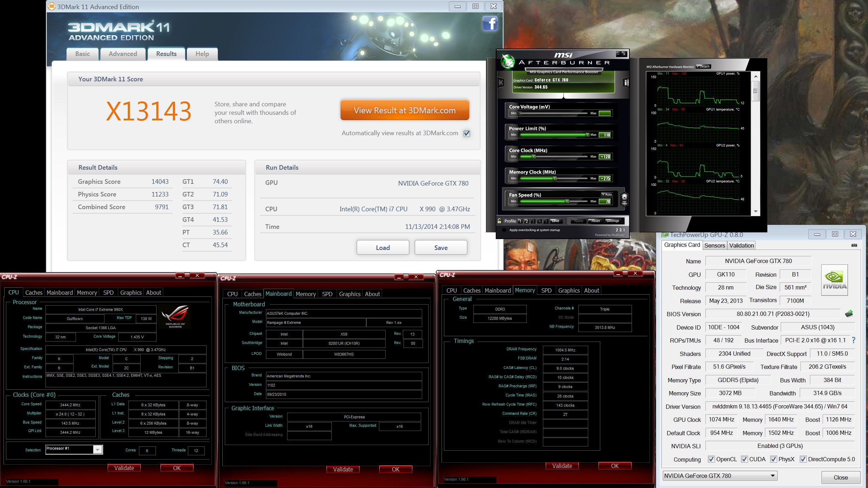Switch to 3DMark Basic tab
Image resolution: width=868 pixels, height=488 pixels.
coord(82,54)
